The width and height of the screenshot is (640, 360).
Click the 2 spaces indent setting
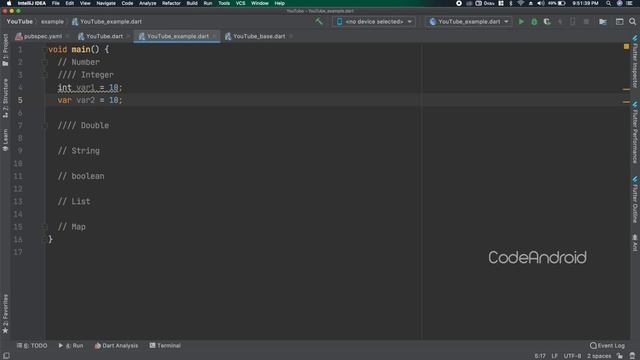click(599, 356)
